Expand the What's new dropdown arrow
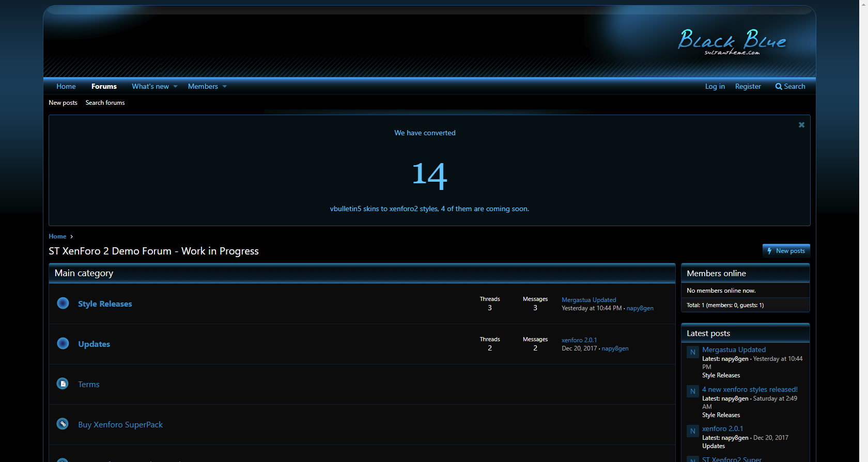This screenshot has width=868, height=462. coord(176,86)
